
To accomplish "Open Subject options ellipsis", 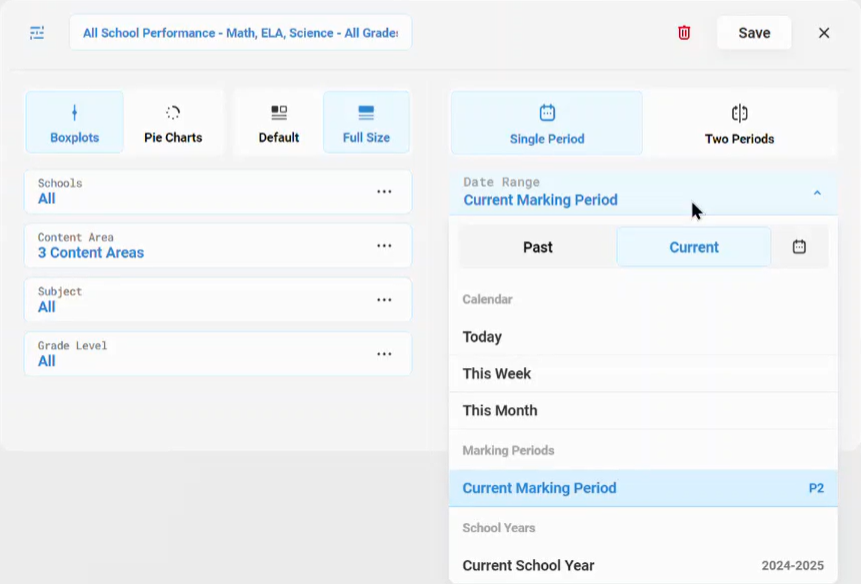I will coord(384,300).
